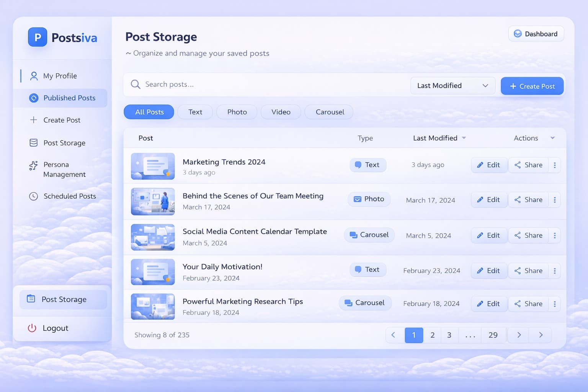Go to the Dashboard
This screenshot has height=392, width=588.
coord(536,34)
